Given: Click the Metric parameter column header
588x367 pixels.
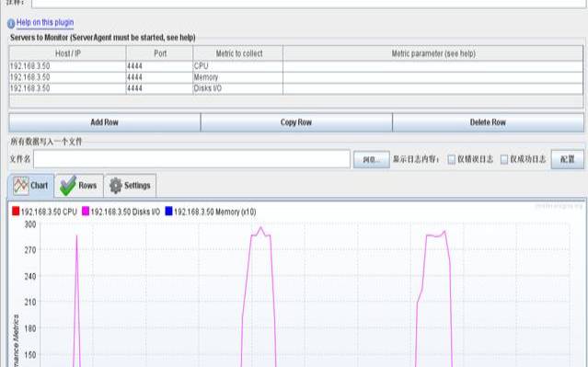Looking at the screenshot, I should click(433, 53).
